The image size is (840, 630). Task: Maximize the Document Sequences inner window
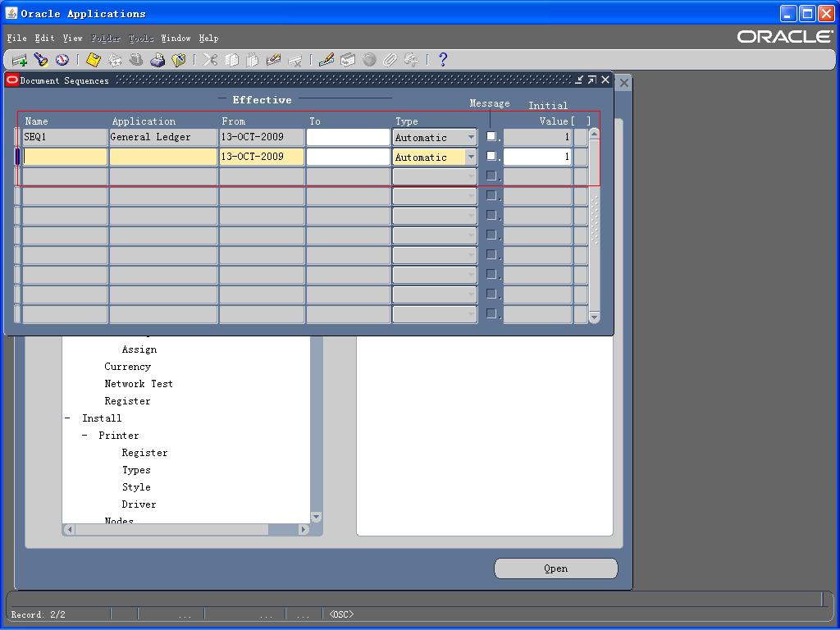point(592,80)
